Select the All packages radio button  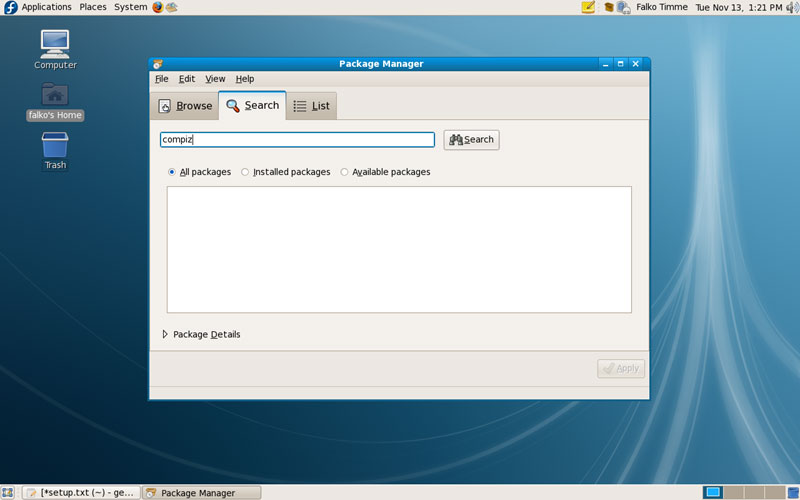[x=171, y=172]
